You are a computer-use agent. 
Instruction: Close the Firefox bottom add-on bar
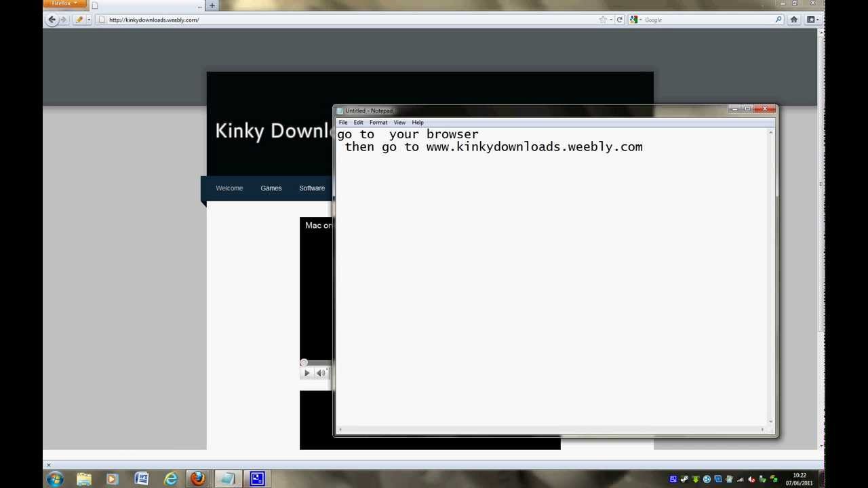[x=48, y=465]
